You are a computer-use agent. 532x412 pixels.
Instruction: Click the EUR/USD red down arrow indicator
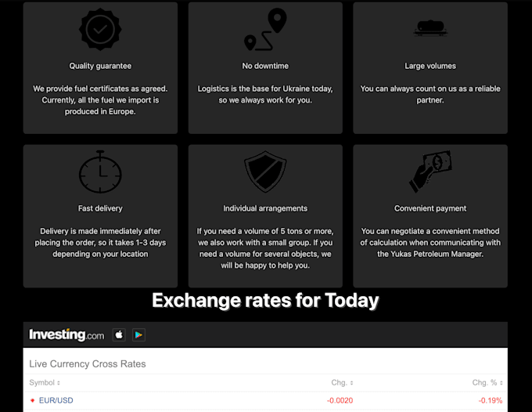(33, 400)
